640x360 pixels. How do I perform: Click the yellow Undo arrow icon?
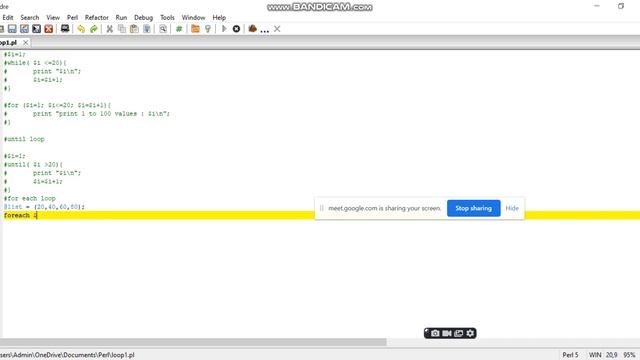pyautogui.click(x=81, y=29)
